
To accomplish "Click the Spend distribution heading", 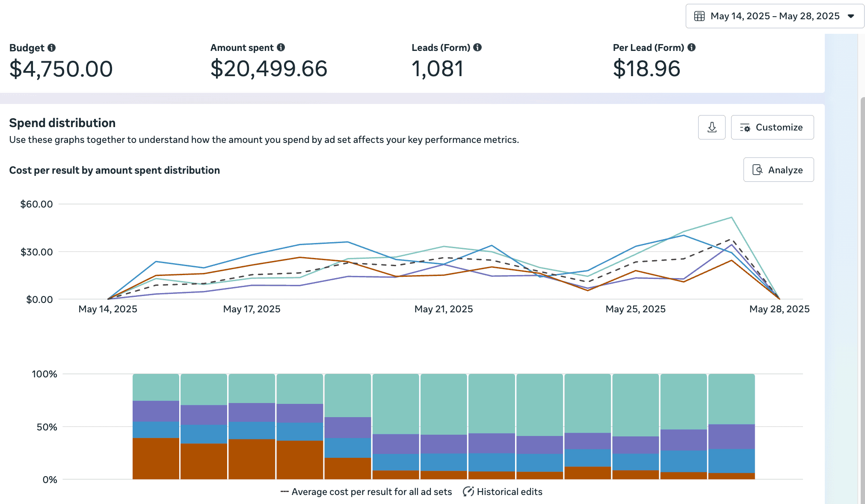I will click(62, 123).
